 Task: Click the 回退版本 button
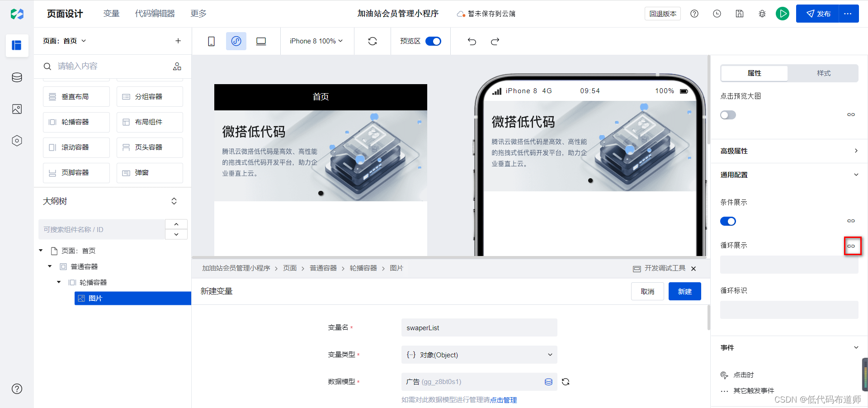[x=663, y=14]
